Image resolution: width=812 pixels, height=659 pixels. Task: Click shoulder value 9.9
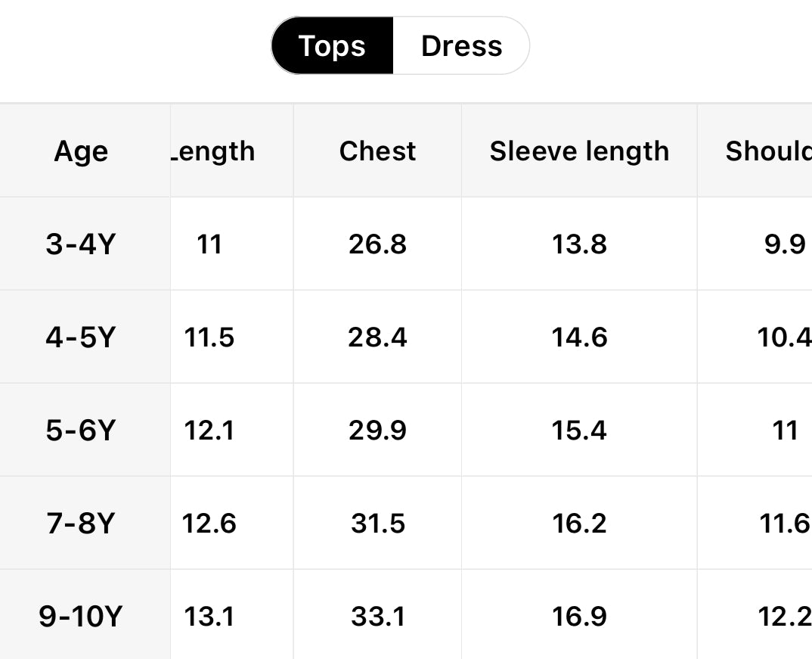pos(785,244)
